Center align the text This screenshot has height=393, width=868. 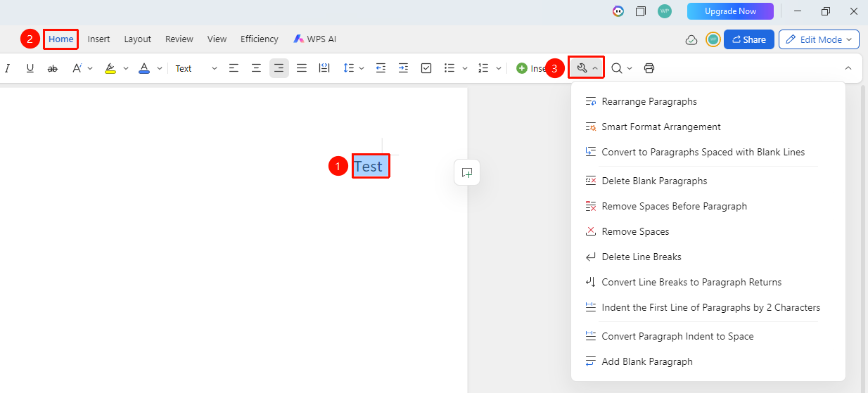[257, 68]
